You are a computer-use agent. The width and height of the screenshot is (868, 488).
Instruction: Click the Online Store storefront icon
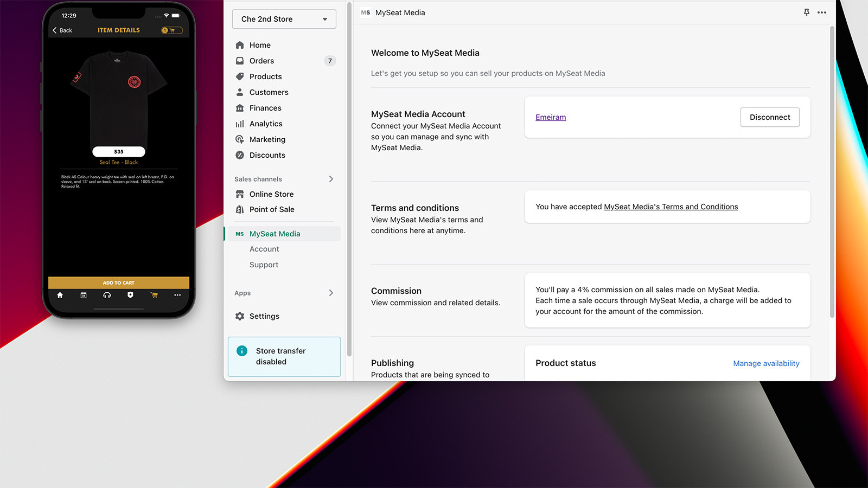[x=240, y=194]
